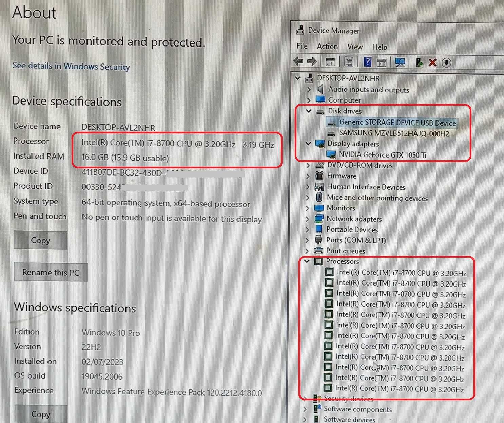The image size is (504, 423).
Task: Expand DVD/CD-ROM drives
Action: pos(308,165)
